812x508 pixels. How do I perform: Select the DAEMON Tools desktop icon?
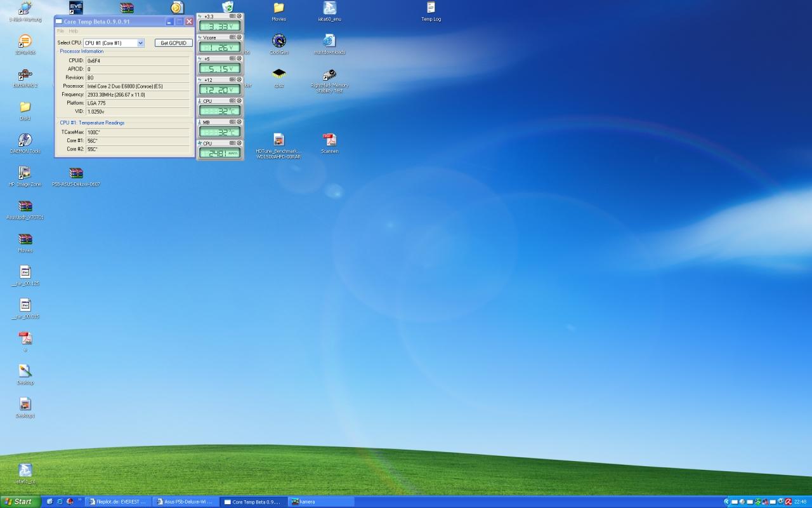tap(25, 144)
